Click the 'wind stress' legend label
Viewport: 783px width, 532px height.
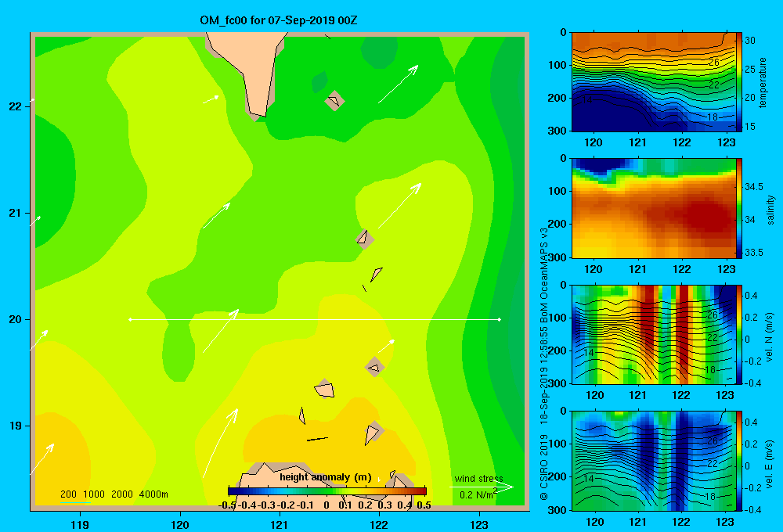click(478, 478)
